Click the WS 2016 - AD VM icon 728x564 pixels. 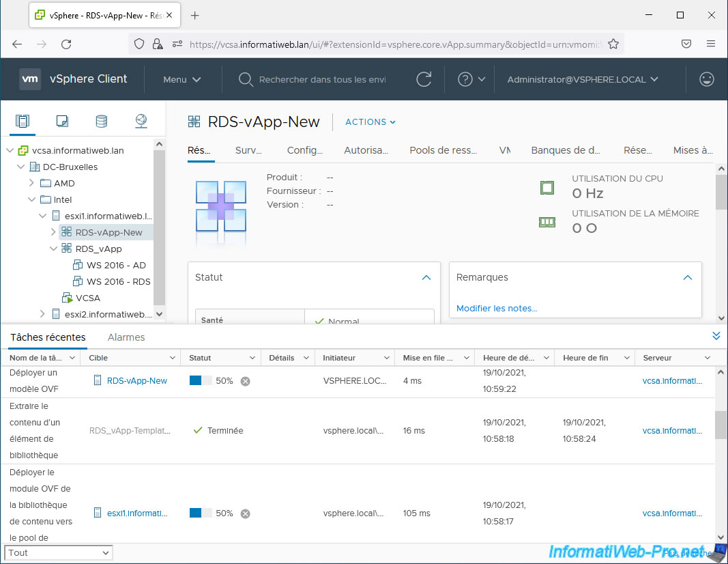78,266
